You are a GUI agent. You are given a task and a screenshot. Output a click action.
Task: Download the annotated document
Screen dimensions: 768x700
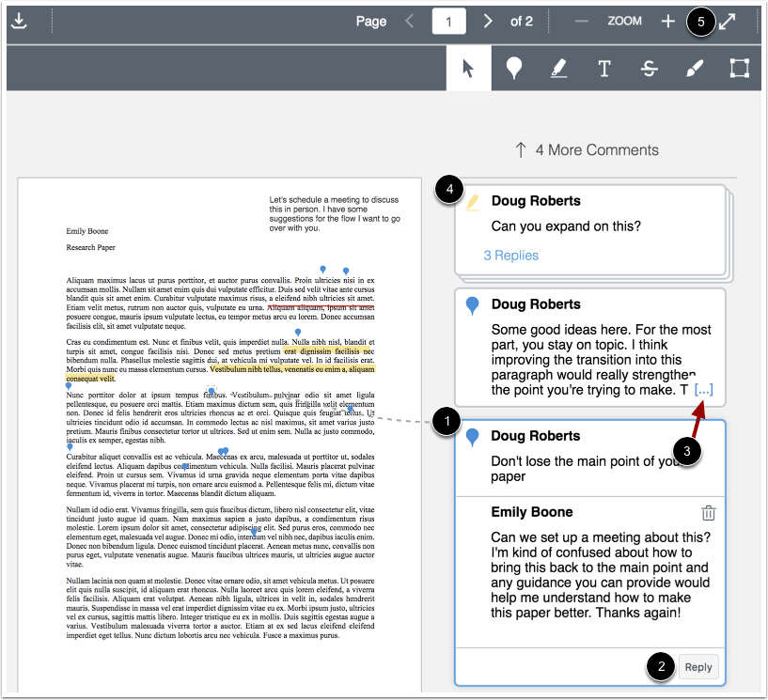21,21
